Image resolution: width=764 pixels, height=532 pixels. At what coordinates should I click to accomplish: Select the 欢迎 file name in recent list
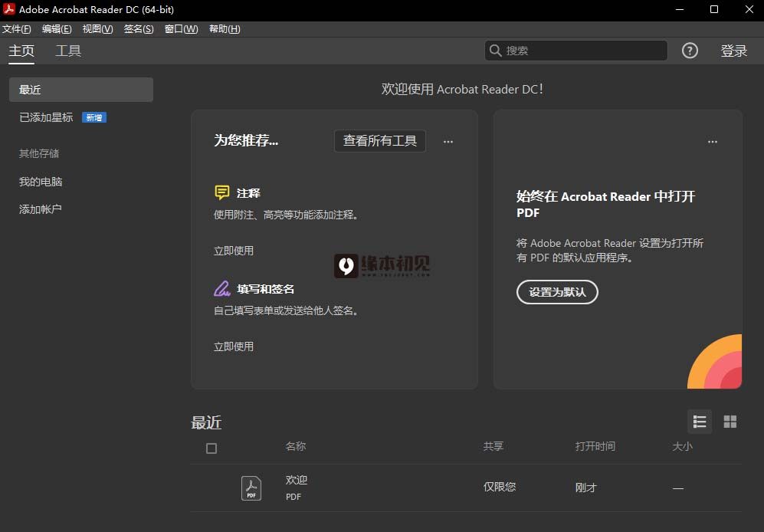[x=297, y=480]
